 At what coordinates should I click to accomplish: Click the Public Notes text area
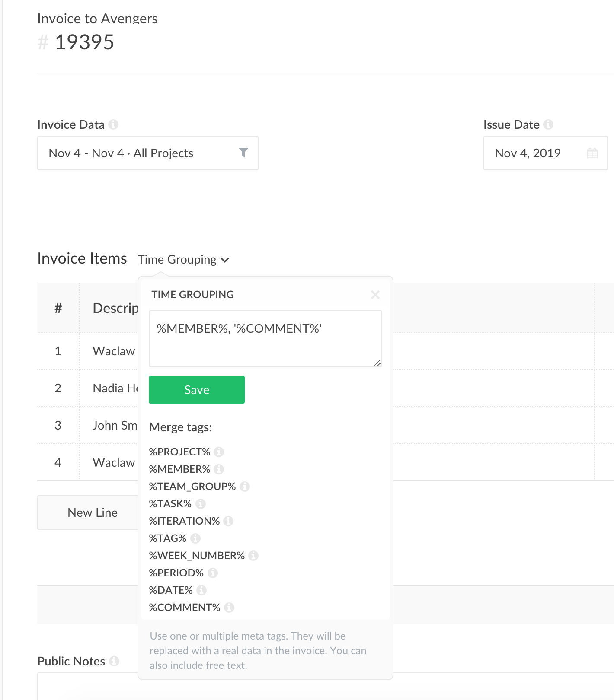[326, 686]
